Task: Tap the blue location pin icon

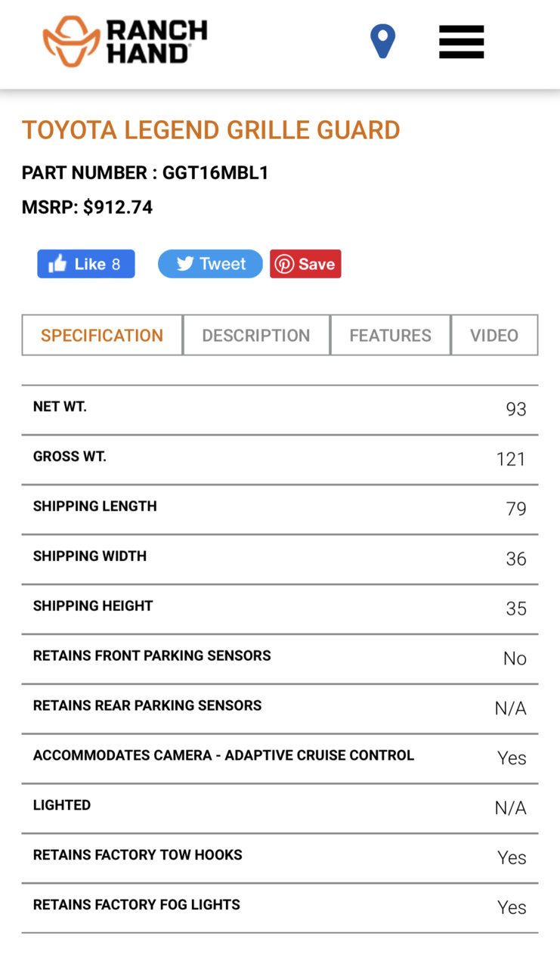Action: (x=382, y=42)
